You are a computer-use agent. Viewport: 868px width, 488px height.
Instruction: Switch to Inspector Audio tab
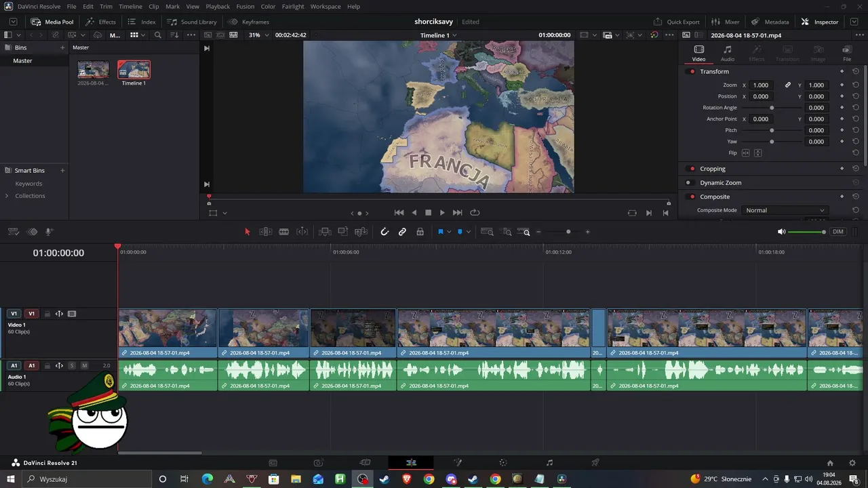(x=728, y=53)
